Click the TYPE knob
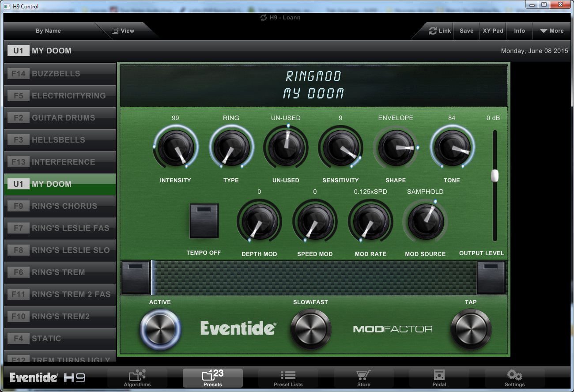 pos(231,147)
